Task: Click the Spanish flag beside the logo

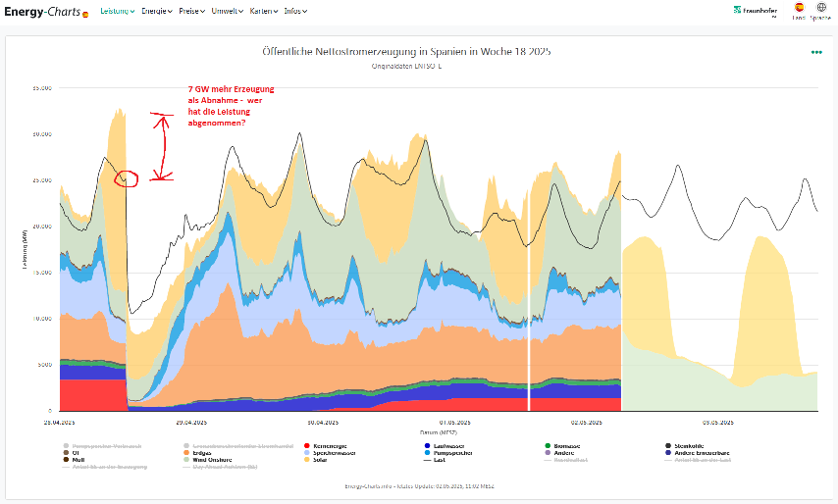Action: pos(86,14)
